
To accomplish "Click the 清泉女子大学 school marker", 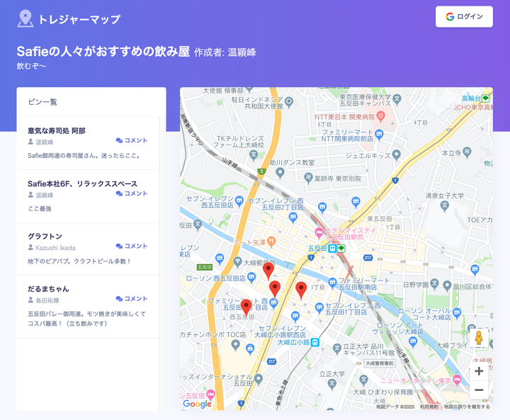I will coord(445,205).
